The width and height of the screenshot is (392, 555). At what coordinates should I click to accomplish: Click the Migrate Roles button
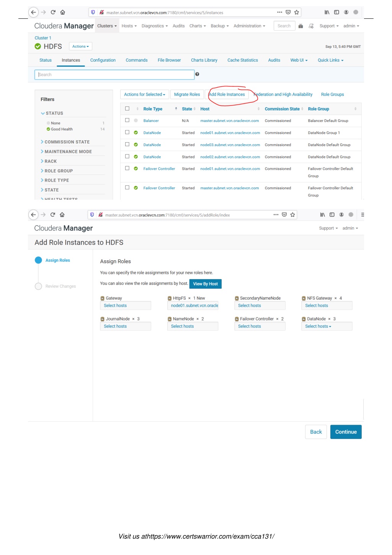tap(187, 94)
